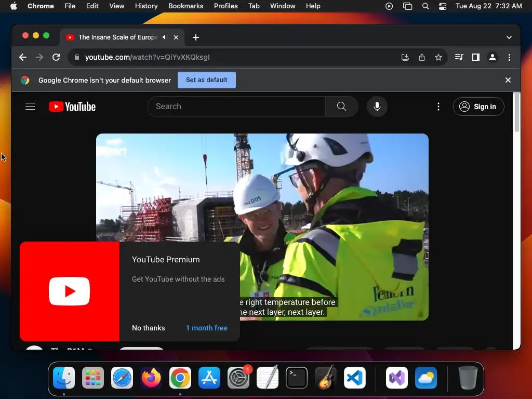Image resolution: width=532 pixels, height=399 pixels.
Task: Open the Bookmarks menu
Action: pos(185,6)
